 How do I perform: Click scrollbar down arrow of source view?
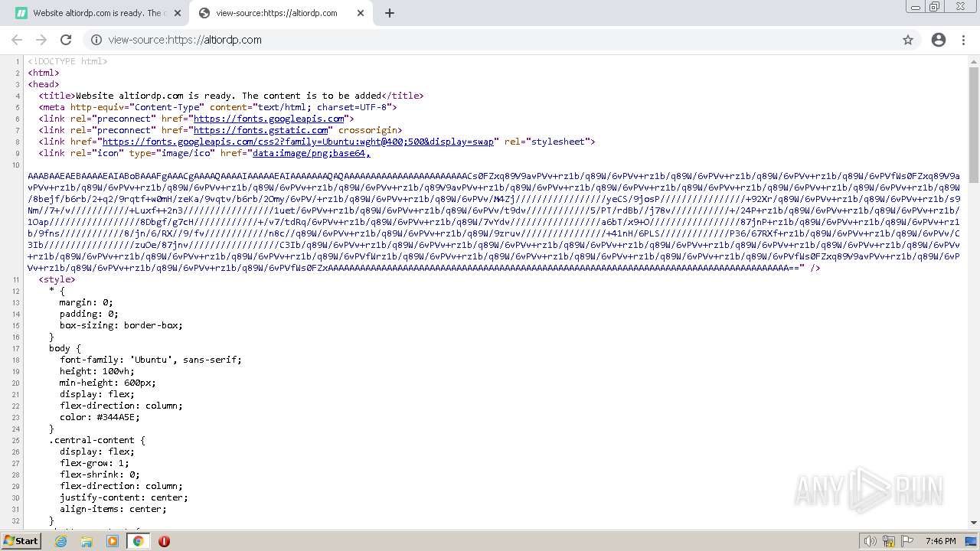[974, 523]
